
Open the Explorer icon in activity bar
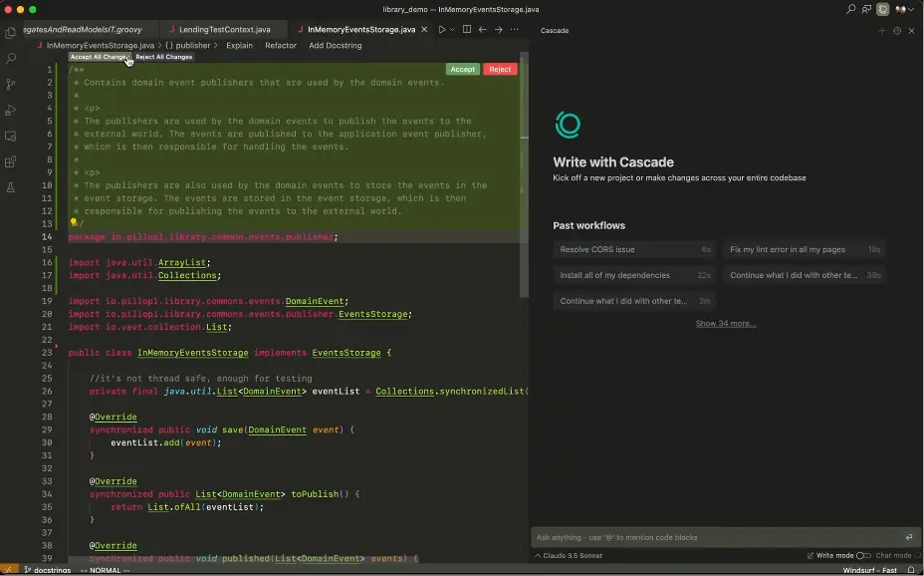pyautogui.click(x=11, y=33)
